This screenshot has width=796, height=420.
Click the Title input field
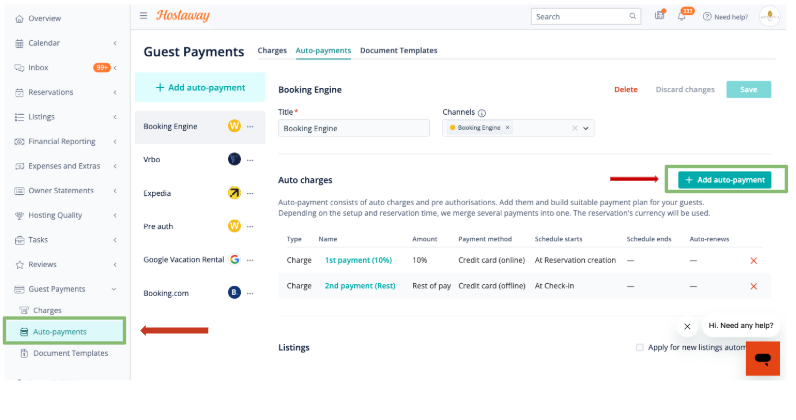pos(354,128)
